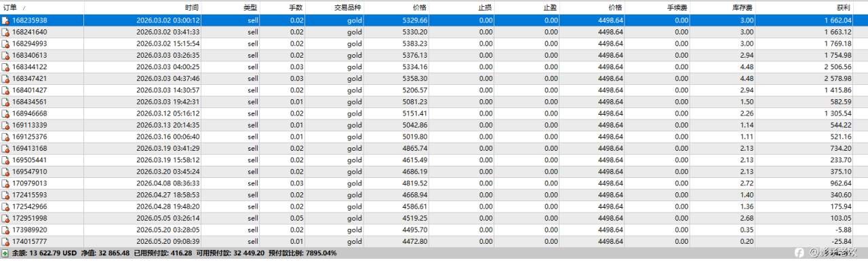Select the icon next to order 169413168
Screen dimensions: 868x271
coord(5,148)
